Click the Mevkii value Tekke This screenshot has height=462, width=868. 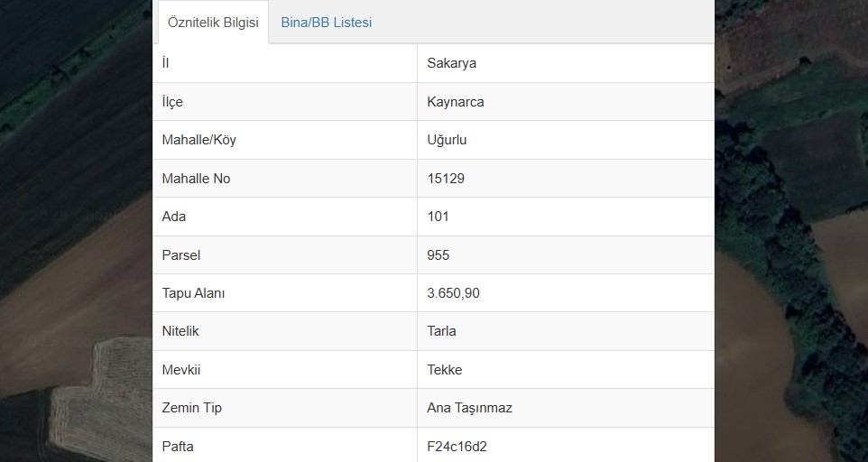tap(444, 370)
